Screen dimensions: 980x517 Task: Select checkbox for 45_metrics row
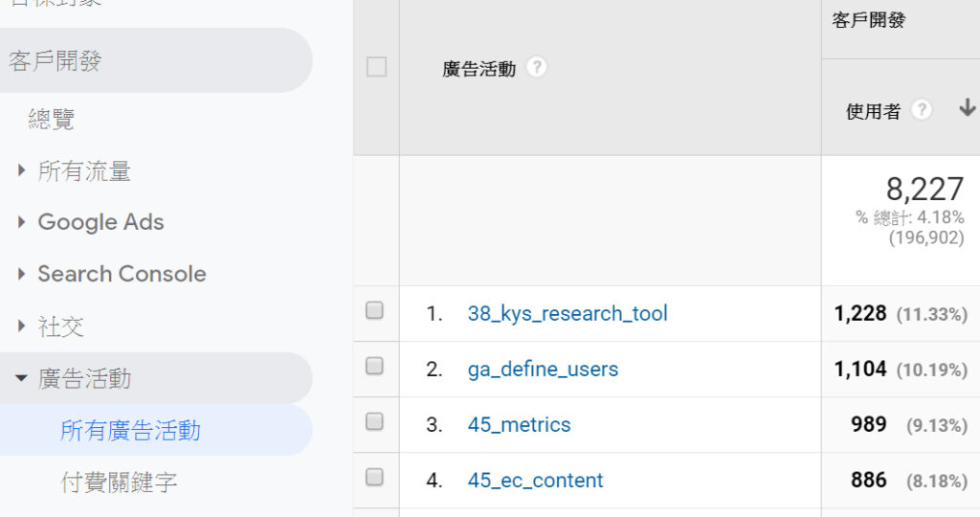(x=374, y=421)
